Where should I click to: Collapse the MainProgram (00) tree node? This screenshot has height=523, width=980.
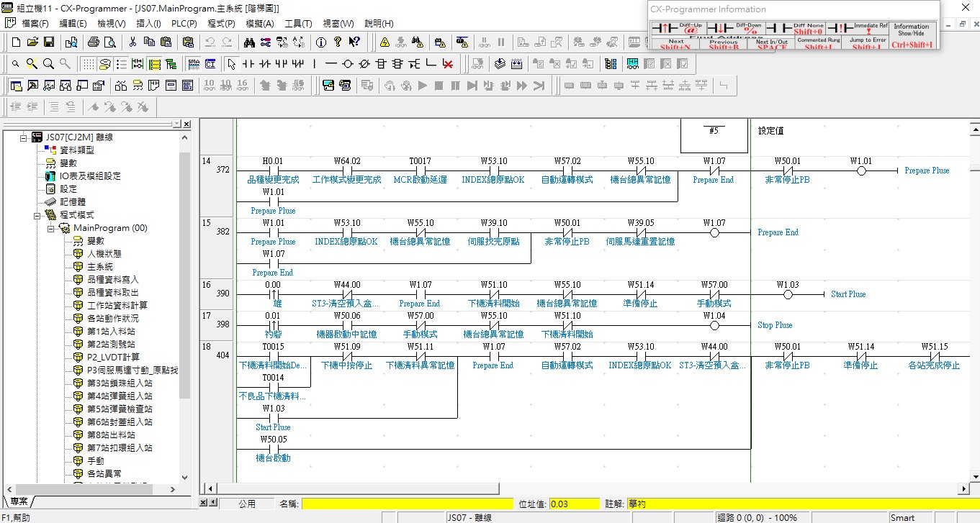coord(51,228)
